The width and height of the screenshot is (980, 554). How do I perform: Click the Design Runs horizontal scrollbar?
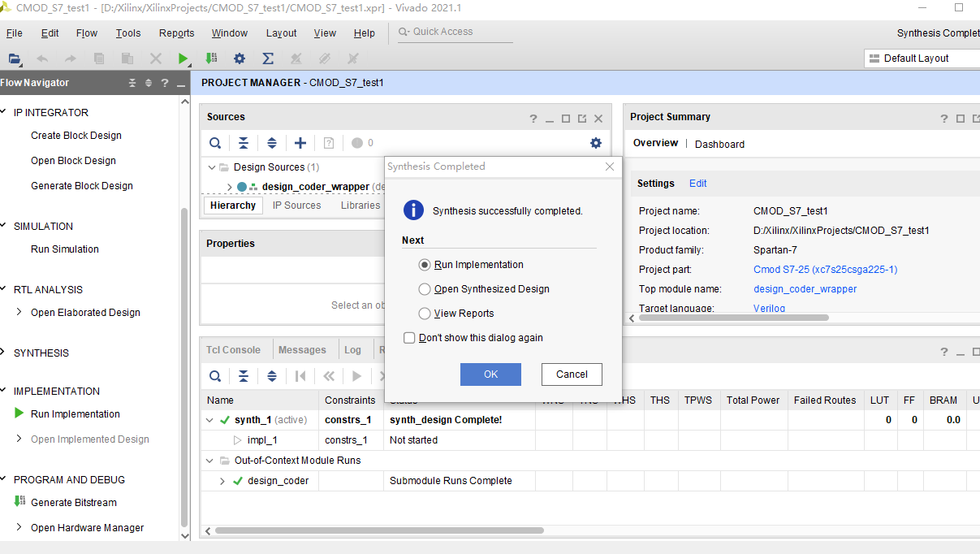[379, 531]
